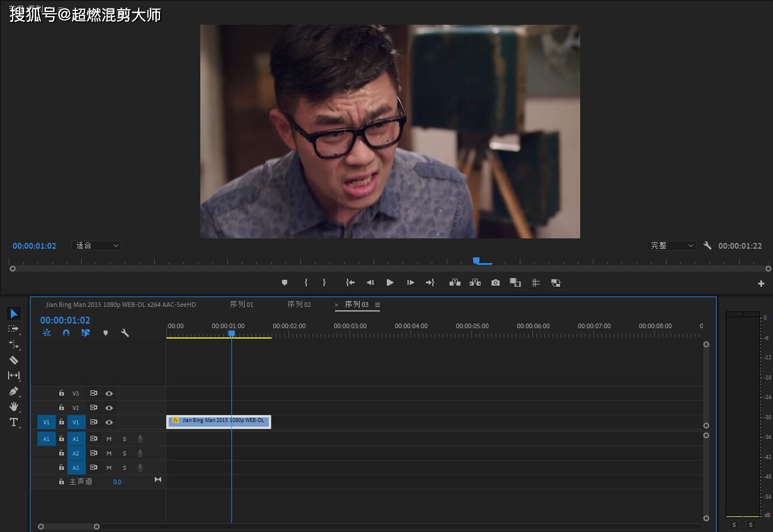Image resolution: width=773 pixels, height=532 pixels.
Task: Toggle proxies button in monitor
Action: coord(556,283)
